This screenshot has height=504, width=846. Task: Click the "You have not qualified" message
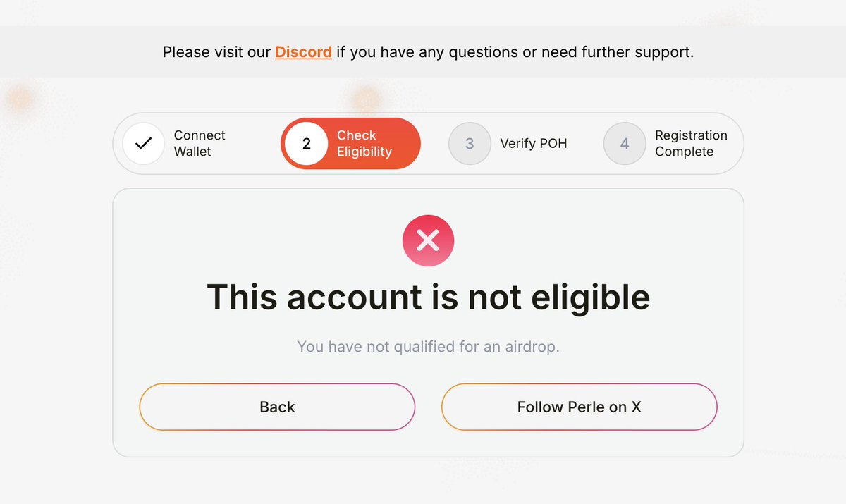pyautogui.click(x=428, y=347)
